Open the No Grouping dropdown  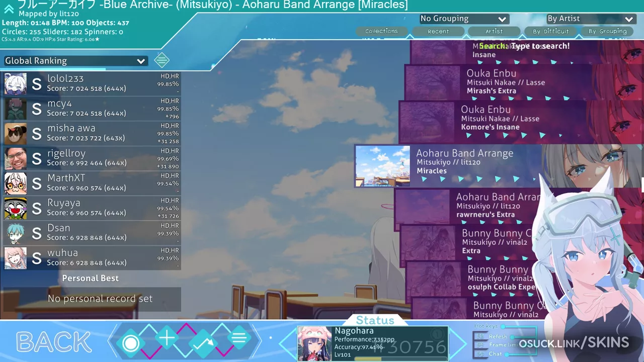[464, 19]
